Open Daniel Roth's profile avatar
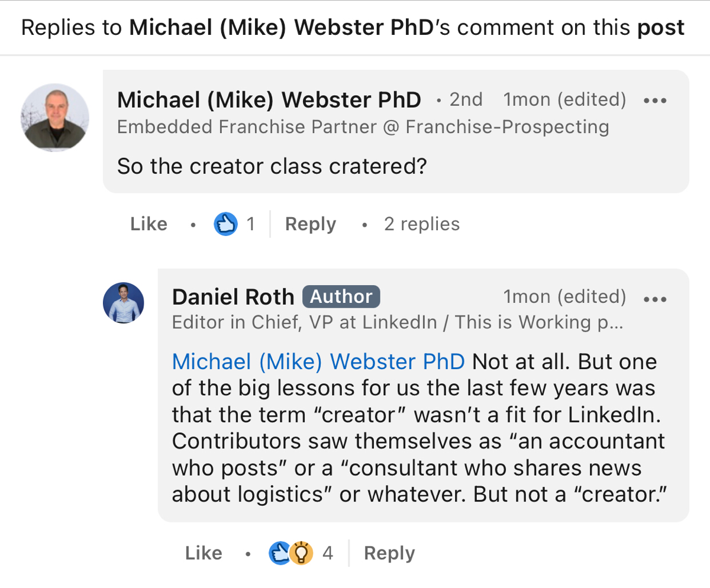 [x=124, y=303]
